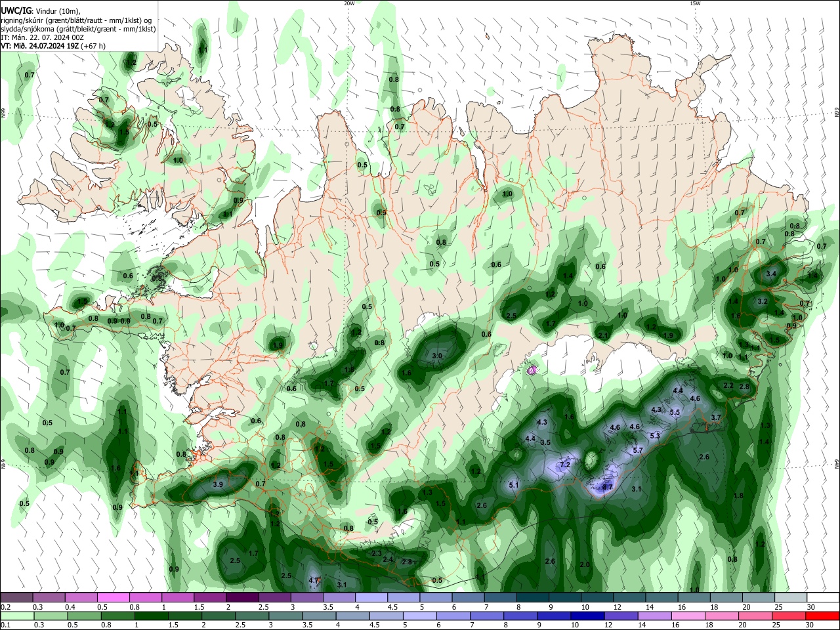Pick the bright red swatch labeled 30 in rain legend

pos(822,616)
